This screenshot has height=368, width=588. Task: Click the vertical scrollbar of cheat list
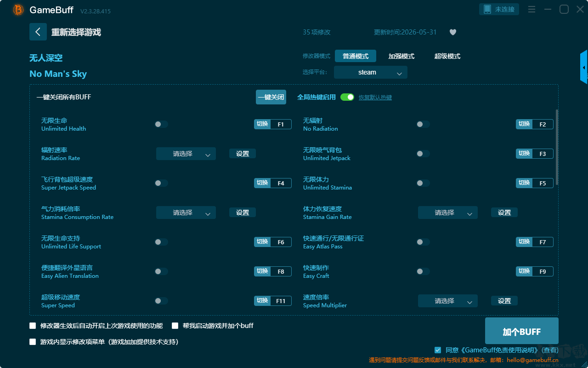557,147
